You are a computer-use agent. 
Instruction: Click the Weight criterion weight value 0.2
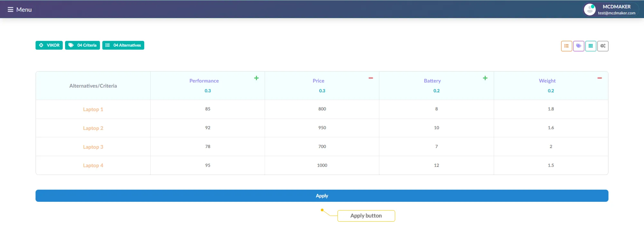(x=551, y=91)
